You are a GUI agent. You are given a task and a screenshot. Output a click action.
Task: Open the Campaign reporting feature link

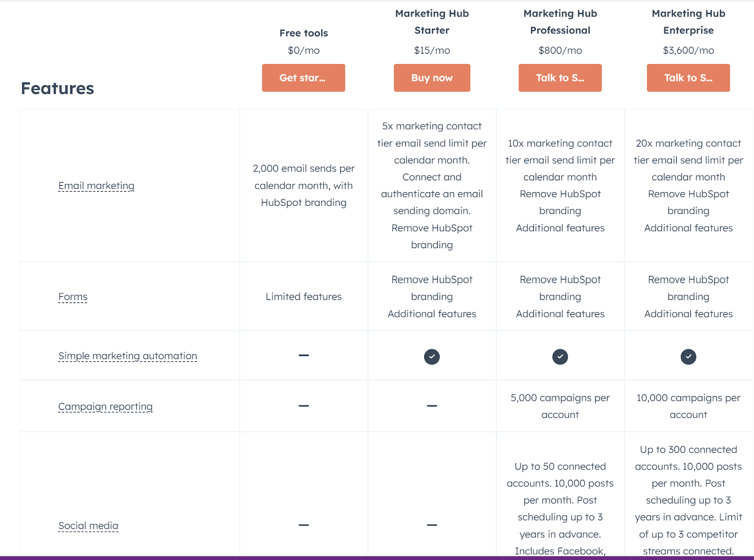(x=105, y=406)
